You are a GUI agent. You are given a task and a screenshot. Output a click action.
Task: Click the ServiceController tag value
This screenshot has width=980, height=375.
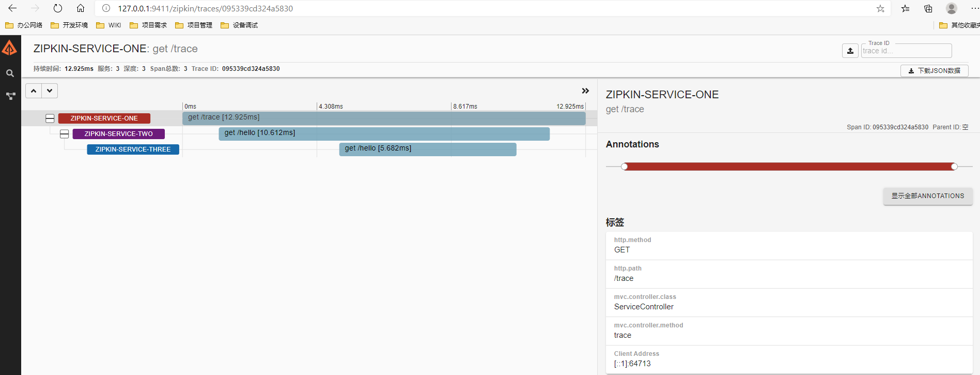(x=644, y=307)
